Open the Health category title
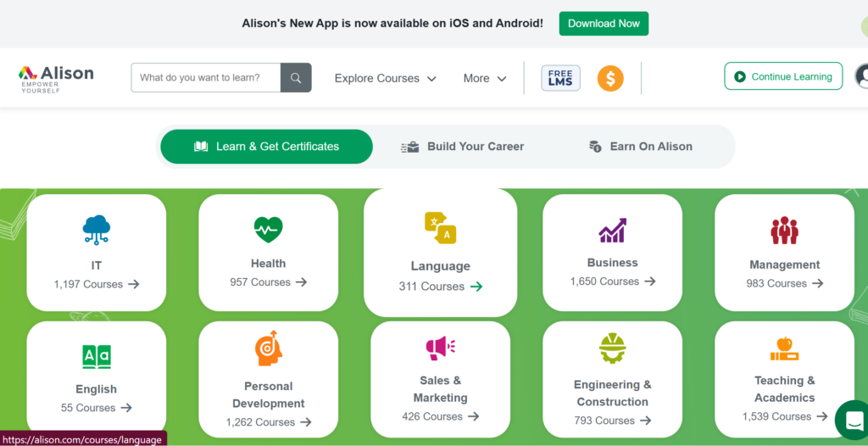Image resolution: width=868 pixels, height=446 pixels. tap(269, 263)
